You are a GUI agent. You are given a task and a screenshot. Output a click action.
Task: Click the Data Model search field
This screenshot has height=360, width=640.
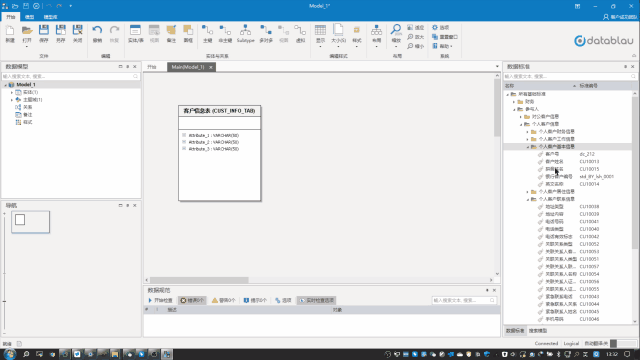[71, 76]
